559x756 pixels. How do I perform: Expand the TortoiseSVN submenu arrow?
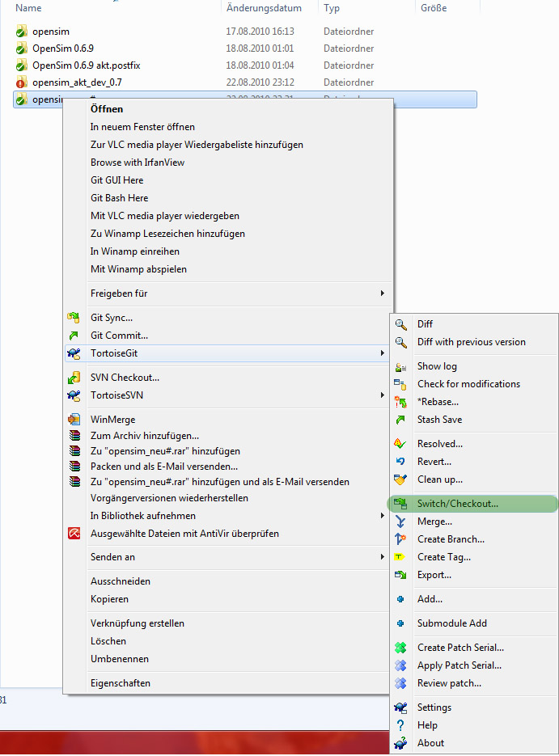click(382, 395)
